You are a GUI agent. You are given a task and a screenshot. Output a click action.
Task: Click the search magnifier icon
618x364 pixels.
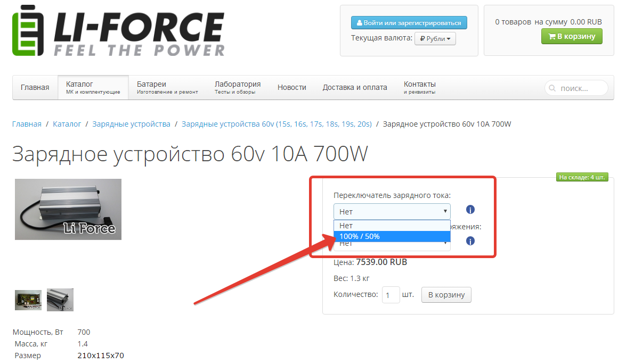click(x=552, y=88)
